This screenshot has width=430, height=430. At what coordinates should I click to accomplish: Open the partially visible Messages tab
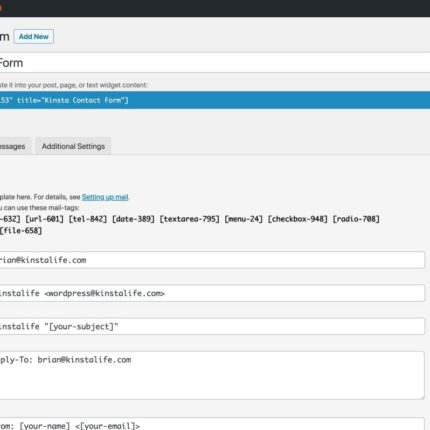tap(15, 146)
